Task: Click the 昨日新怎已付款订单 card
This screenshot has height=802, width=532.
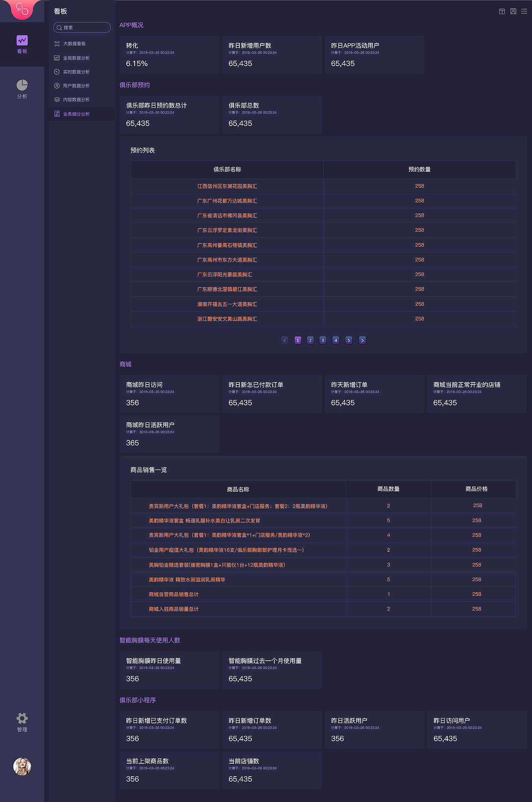Action: coord(272,394)
